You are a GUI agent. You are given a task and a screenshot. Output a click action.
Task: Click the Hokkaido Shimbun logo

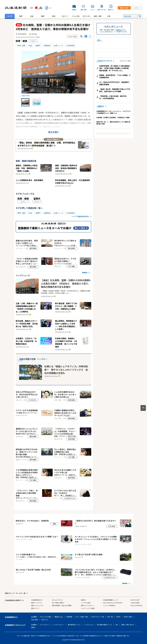pos(16,8)
